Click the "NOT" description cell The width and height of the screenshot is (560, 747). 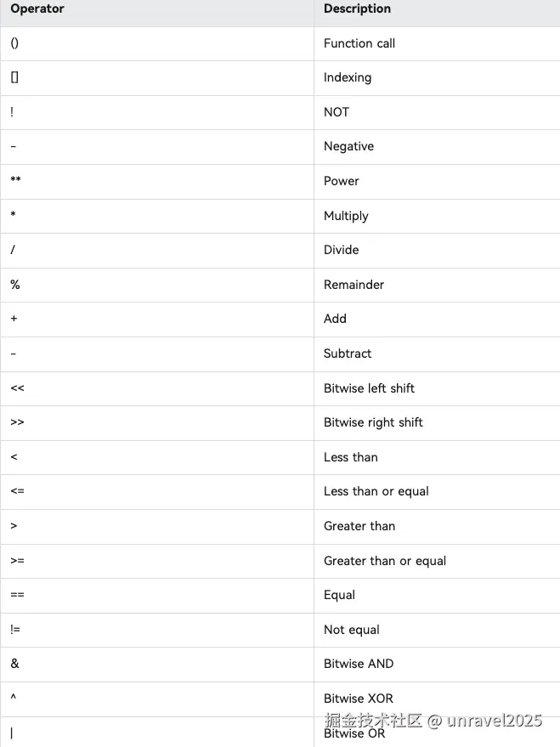click(337, 112)
